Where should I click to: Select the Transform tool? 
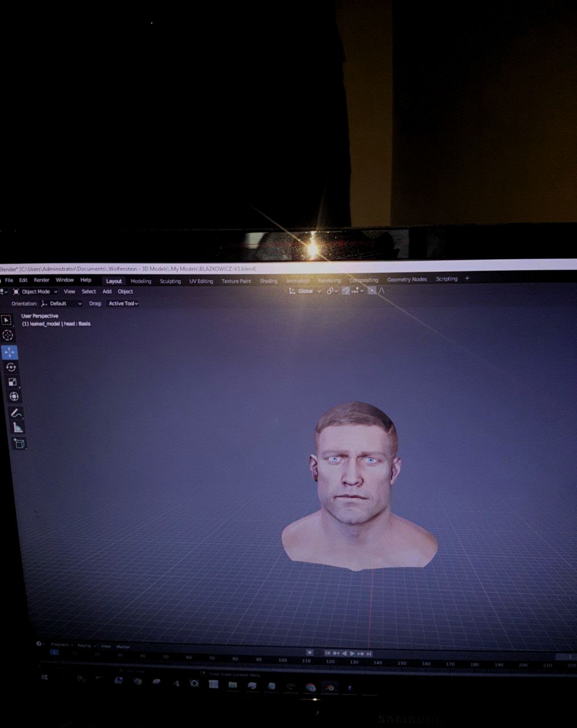tap(14, 396)
